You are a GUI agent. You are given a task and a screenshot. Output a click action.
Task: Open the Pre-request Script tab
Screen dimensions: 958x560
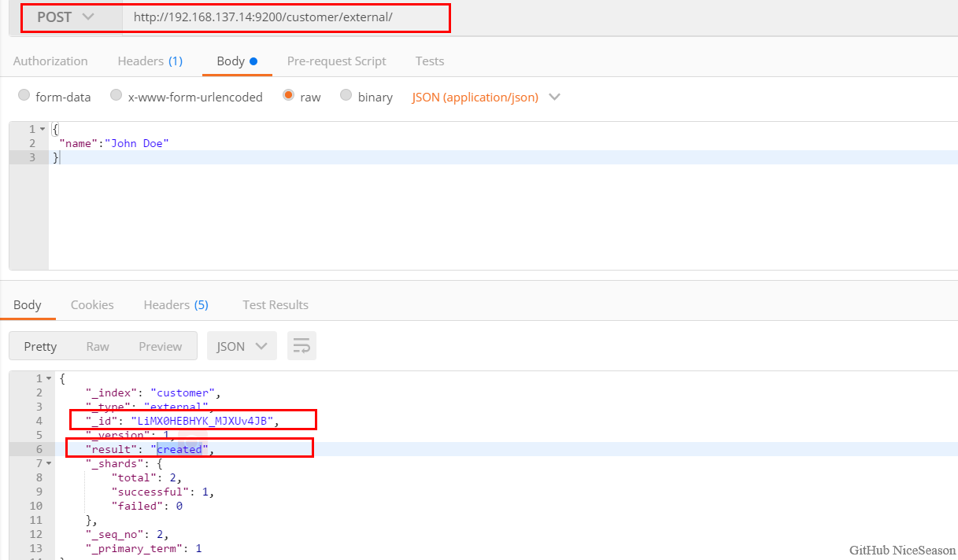coord(336,61)
